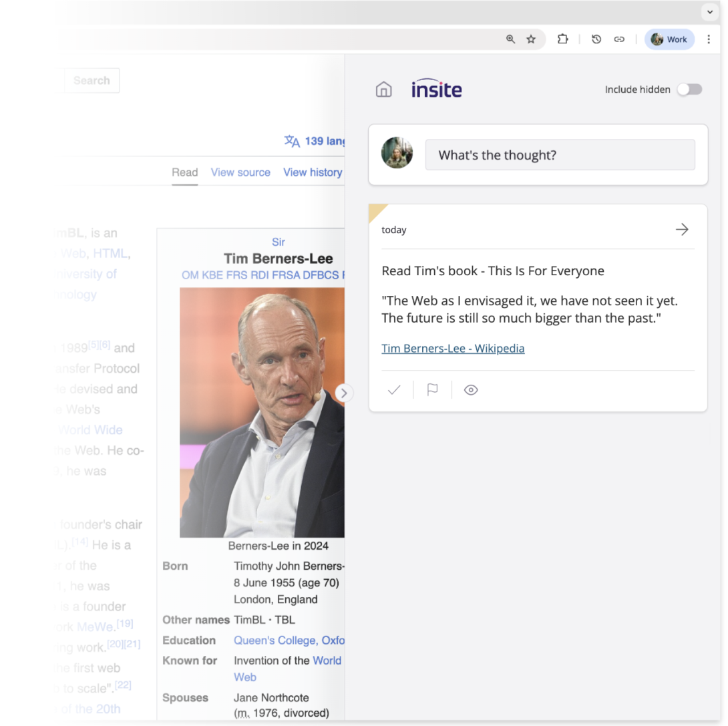Image resolution: width=728 pixels, height=726 pixels.
Task: Click the quote beginning "The Web as I envisaged"
Action: (x=529, y=309)
